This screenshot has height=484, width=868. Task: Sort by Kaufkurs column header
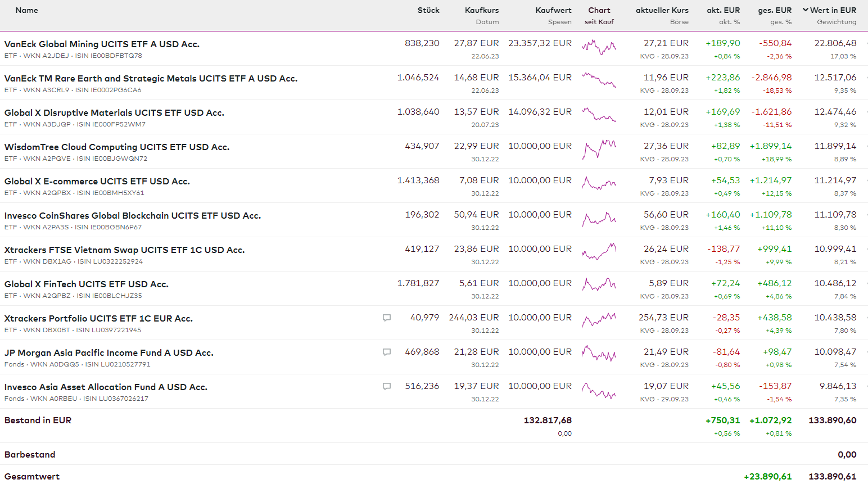pos(481,10)
